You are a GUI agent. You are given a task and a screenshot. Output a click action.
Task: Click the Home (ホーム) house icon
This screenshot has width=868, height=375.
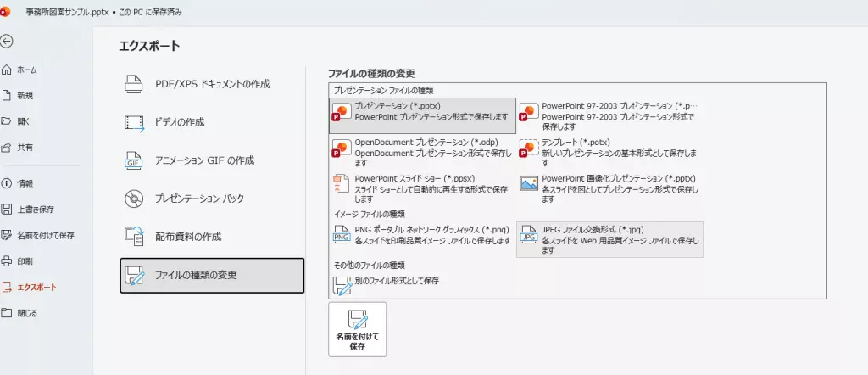(7, 70)
